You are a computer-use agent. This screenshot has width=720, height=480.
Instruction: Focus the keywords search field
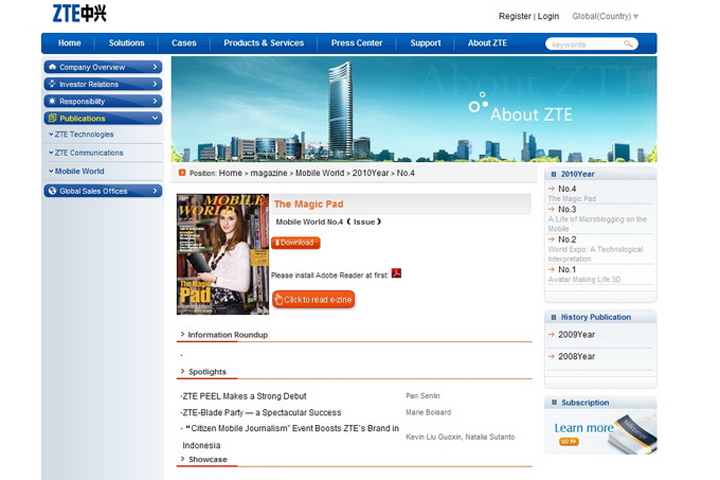585,44
